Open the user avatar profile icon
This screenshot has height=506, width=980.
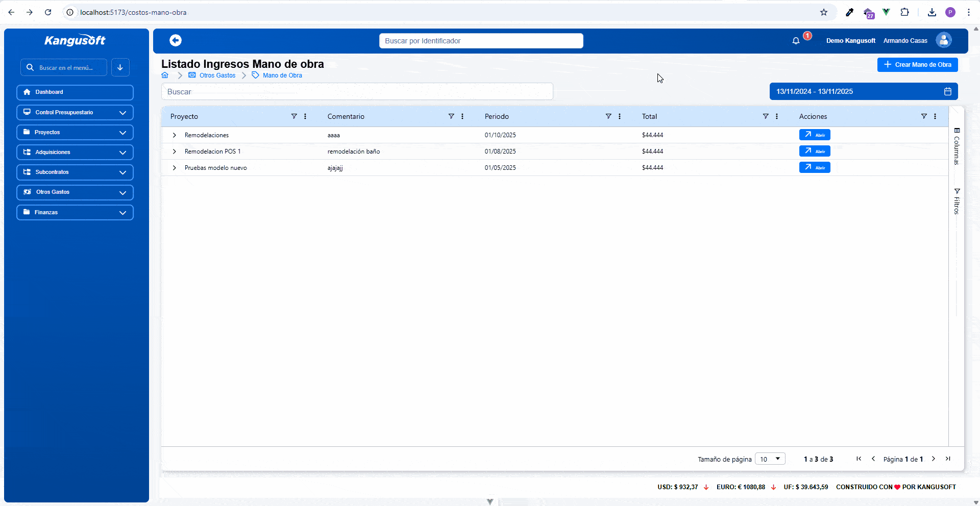click(x=944, y=40)
